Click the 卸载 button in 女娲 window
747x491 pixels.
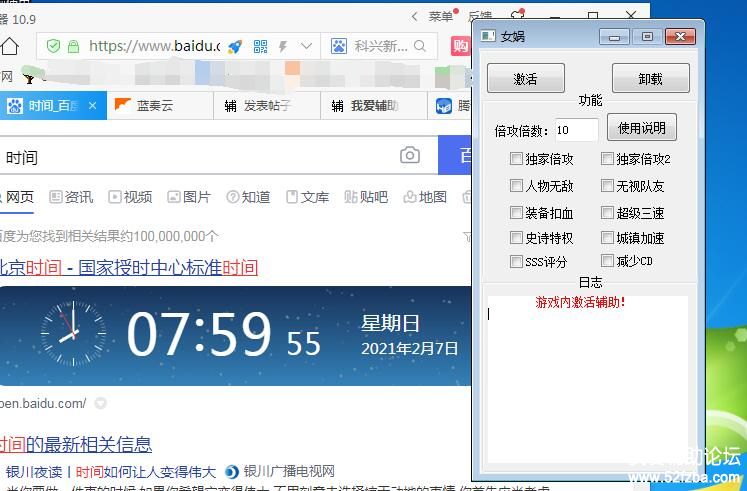point(650,78)
